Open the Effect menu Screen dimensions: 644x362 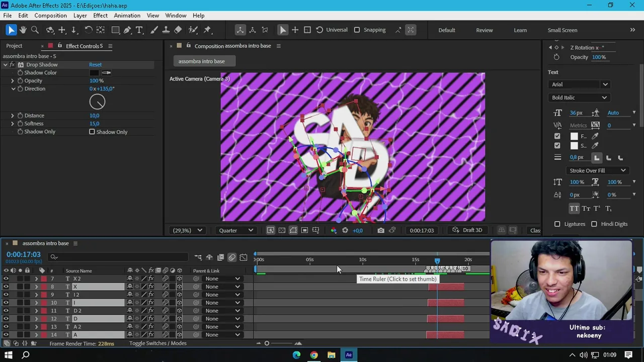click(x=100, y=16)
